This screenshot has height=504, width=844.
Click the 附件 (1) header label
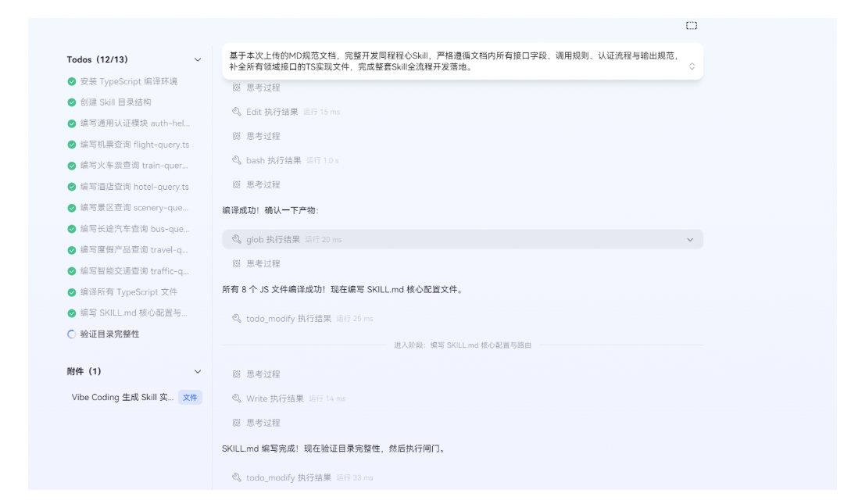(84, 371)
